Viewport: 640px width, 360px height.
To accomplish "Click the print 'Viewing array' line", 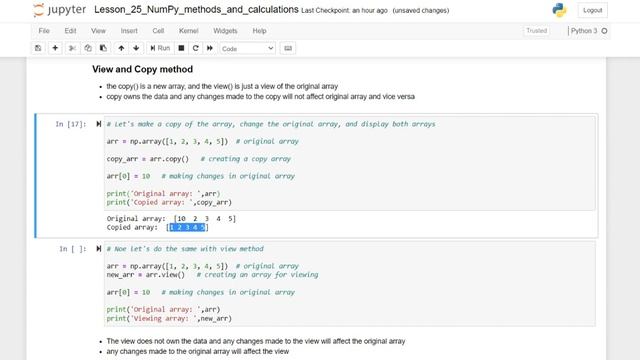I will click(x=169, y=318).
